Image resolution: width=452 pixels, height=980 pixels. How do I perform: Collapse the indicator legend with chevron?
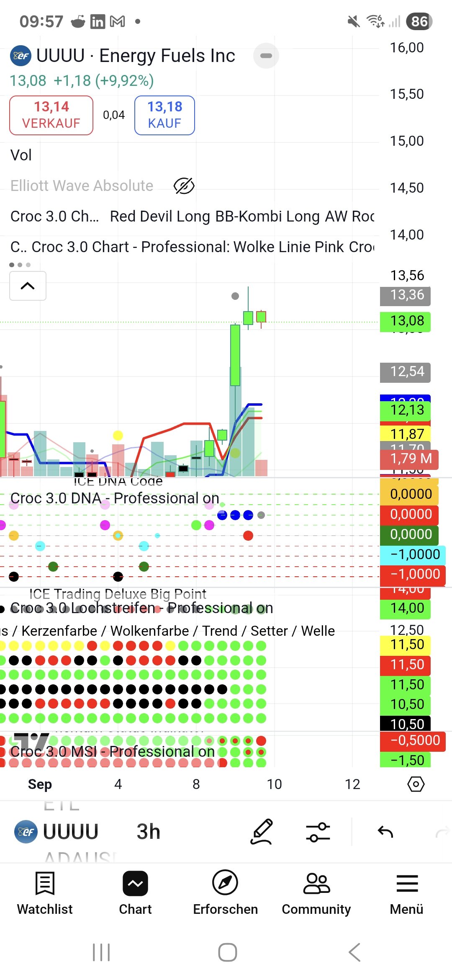click(x=28, y=286)
